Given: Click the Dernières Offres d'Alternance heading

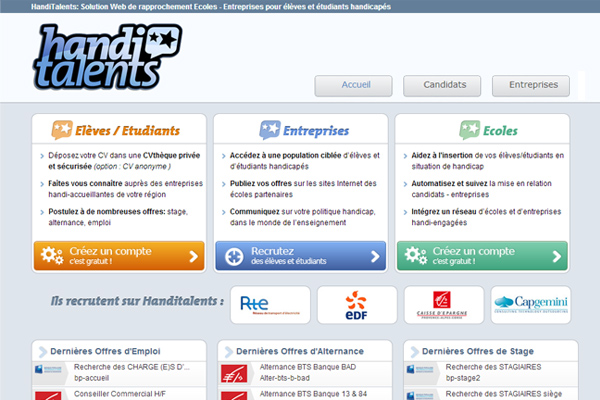Looking at the screenshot, I should [x=300, y=351].
